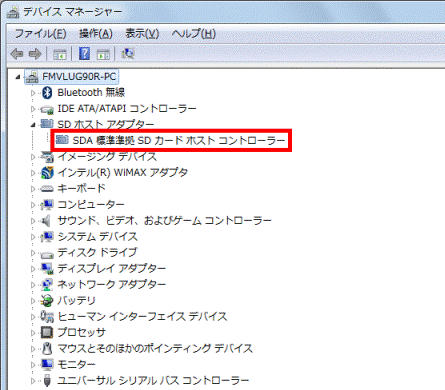Open the ヘルプ(H) menu

(x=194, y=34)
